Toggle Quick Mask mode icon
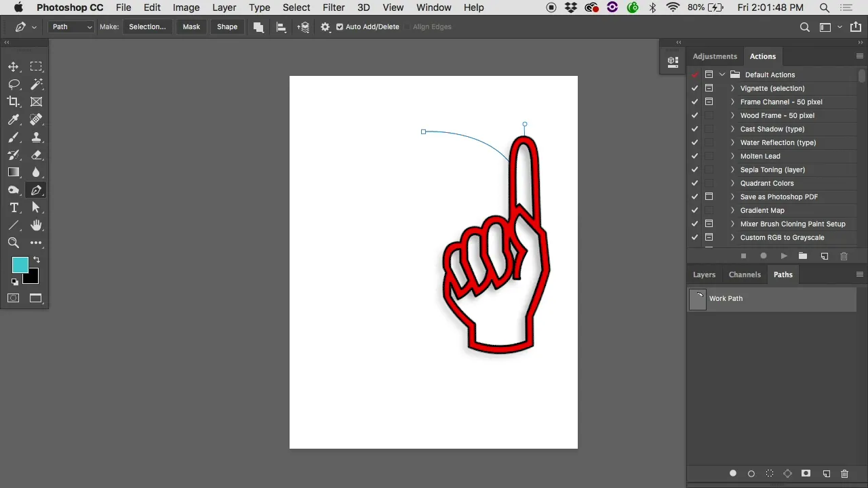Image resolution: width=868 pixels, height=488 pixels. click(14, 298)
